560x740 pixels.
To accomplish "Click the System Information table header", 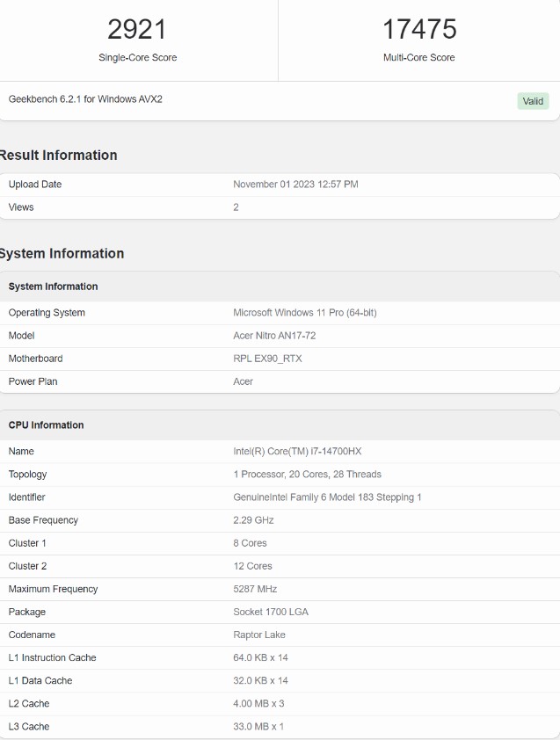I will point(53,287).
